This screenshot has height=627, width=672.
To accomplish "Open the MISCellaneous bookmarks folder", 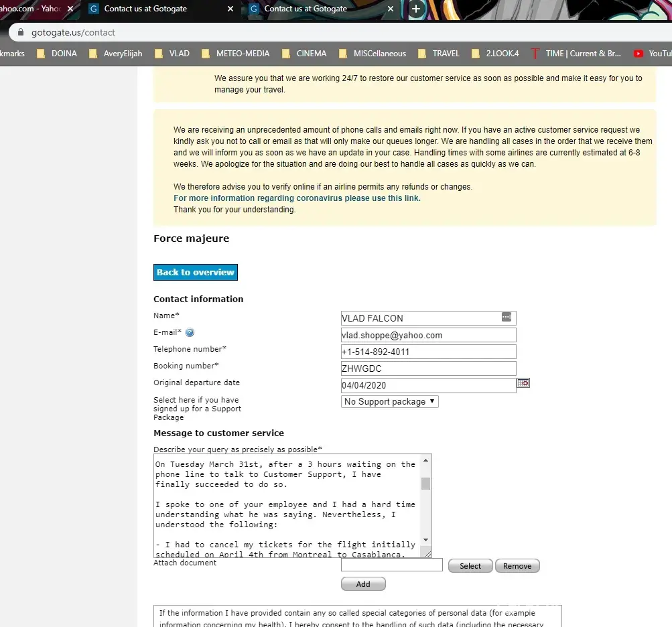I will [373, 54].
